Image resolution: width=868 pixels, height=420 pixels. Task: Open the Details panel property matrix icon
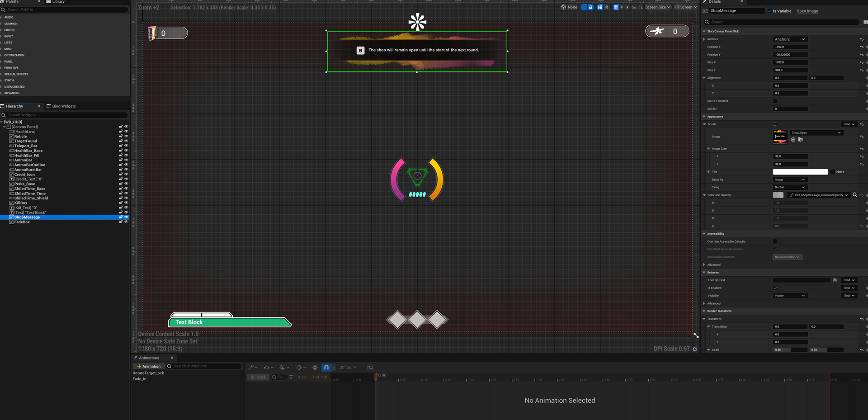[x=865, y=22]
